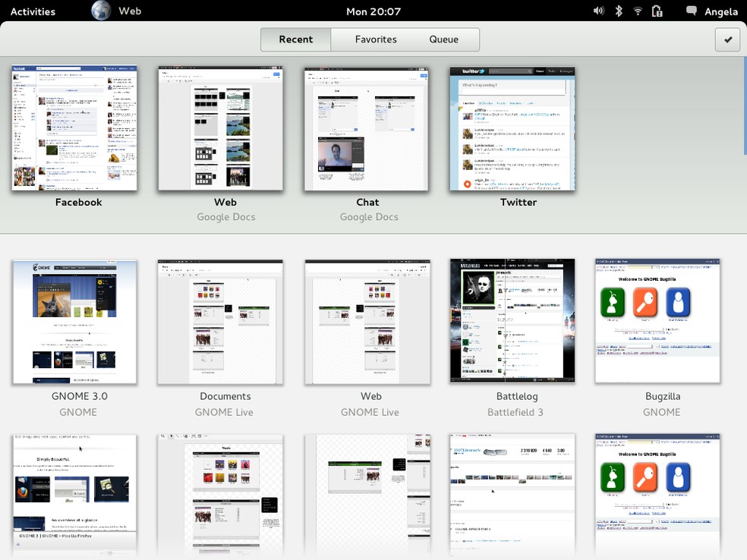Toggle selection mode with the checkmark button
This screenshot has height=560, width=747.
[x=727, y=39]
